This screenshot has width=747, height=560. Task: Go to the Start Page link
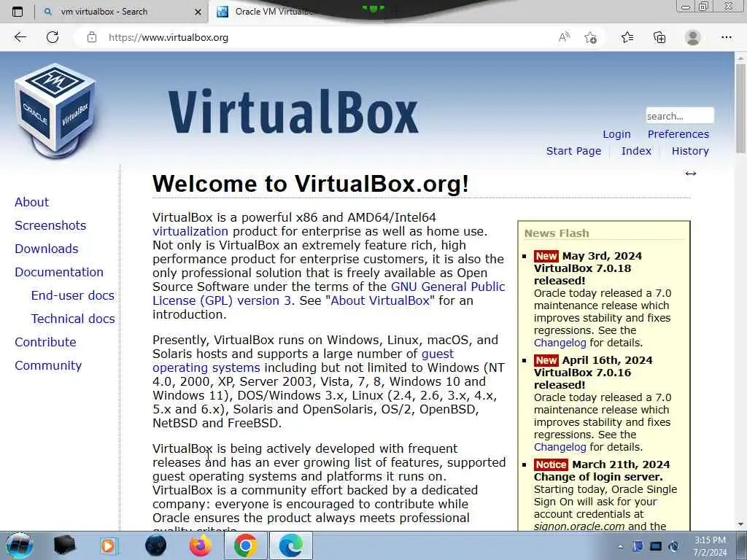coord(573,151)
